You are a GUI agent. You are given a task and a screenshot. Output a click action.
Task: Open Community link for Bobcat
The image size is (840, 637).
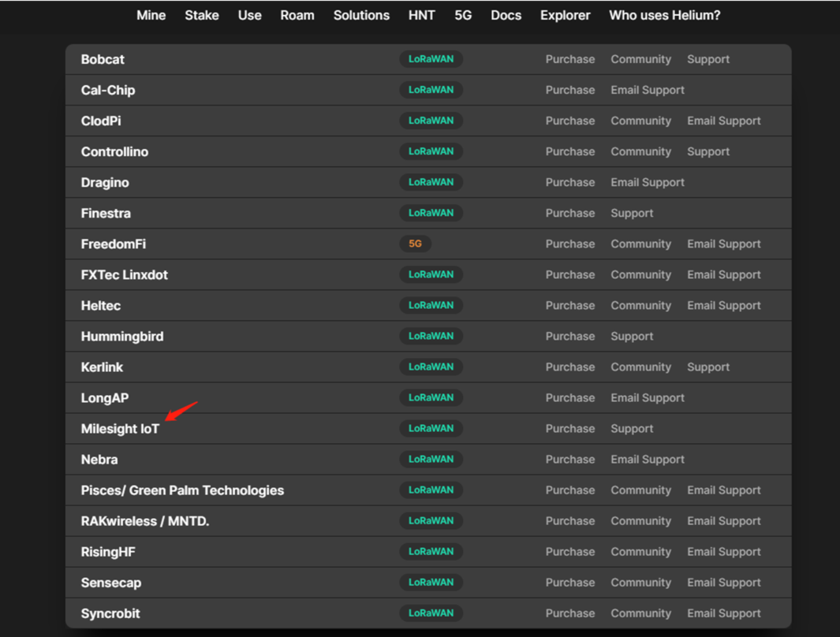coord(640,59)
